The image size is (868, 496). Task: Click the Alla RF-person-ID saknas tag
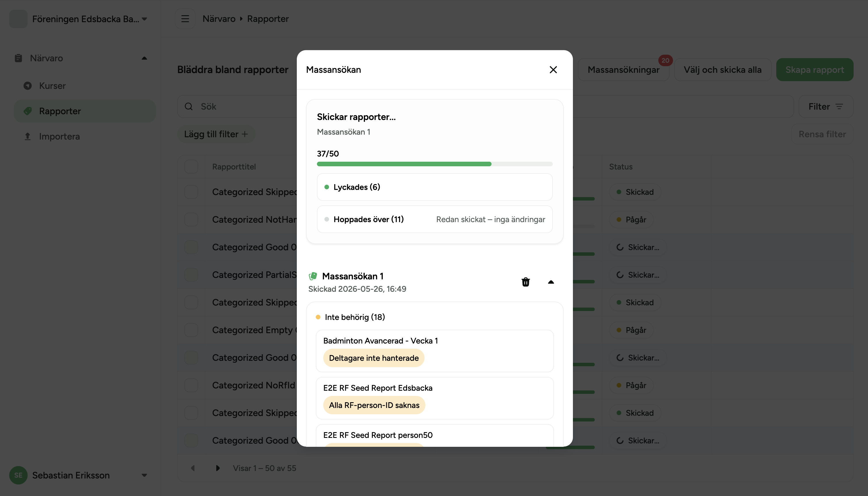[x=374, y=405]
